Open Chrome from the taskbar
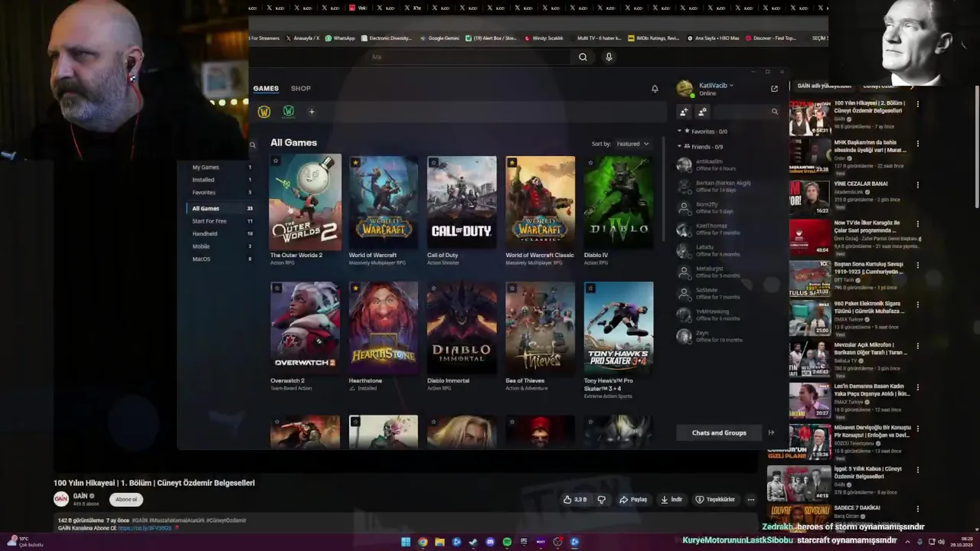 (x=423, y=542)
